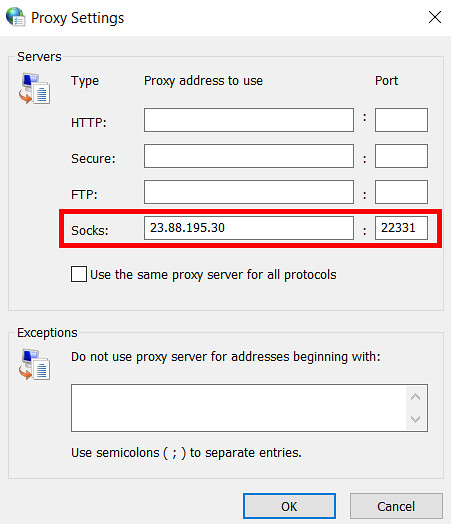Focus the Secure proxy address field

pos(249,156)
